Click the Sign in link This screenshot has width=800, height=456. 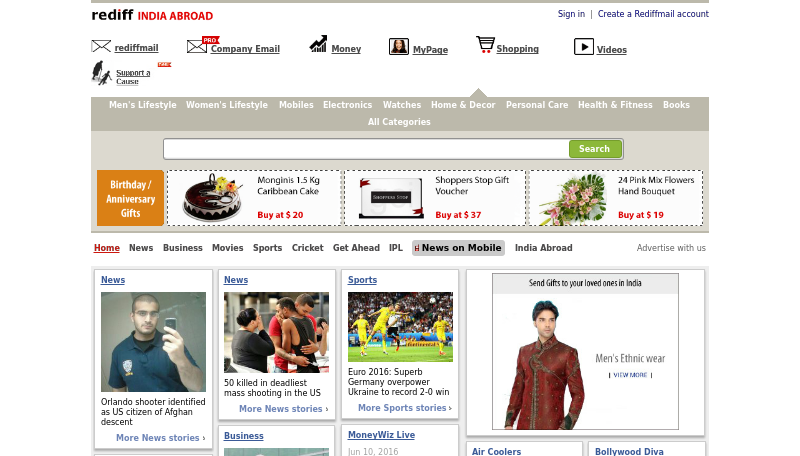click(x=571, y=14)
